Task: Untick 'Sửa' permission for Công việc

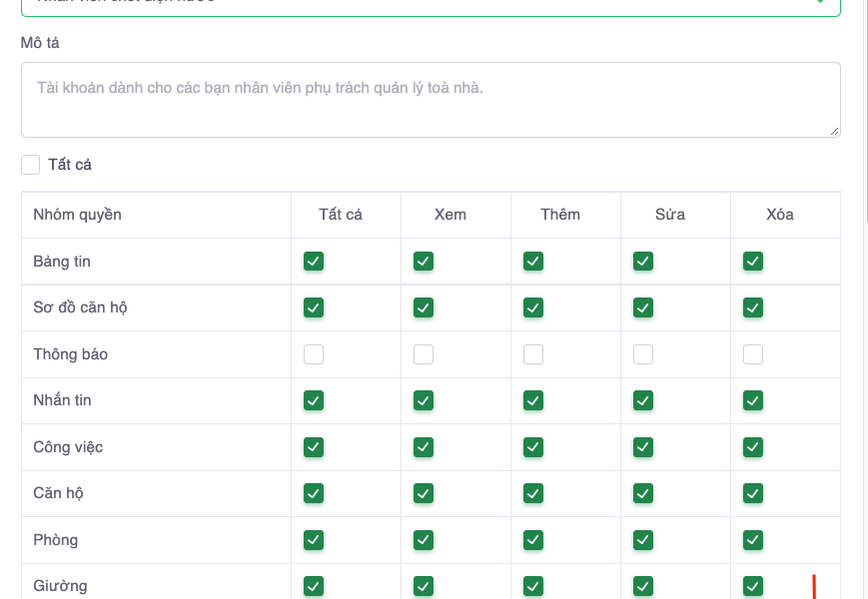Action: (x=643, y=447)
